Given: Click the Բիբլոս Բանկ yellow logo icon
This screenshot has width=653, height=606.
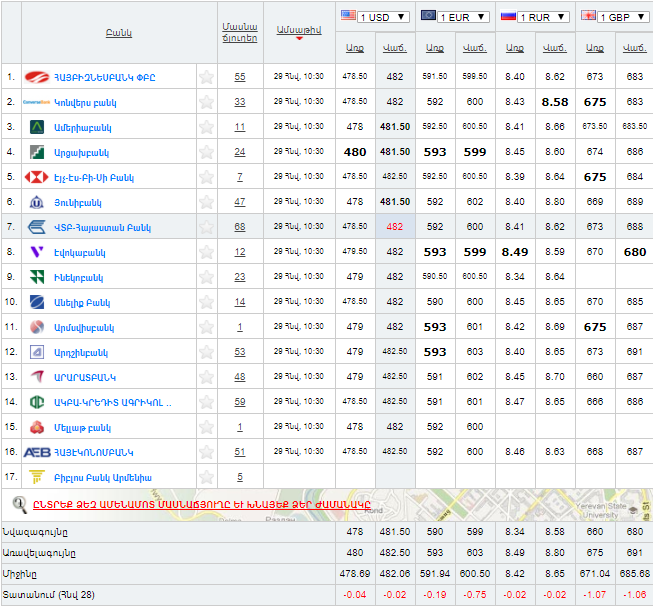Looking at the screenshot, I should click(37, 477).
